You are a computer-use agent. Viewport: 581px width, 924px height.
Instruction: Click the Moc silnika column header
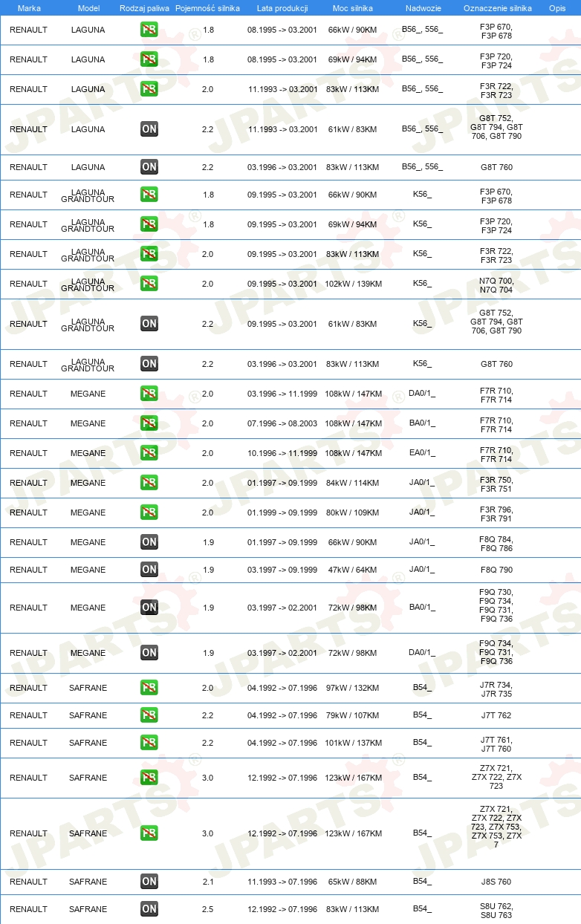[352, 8]
